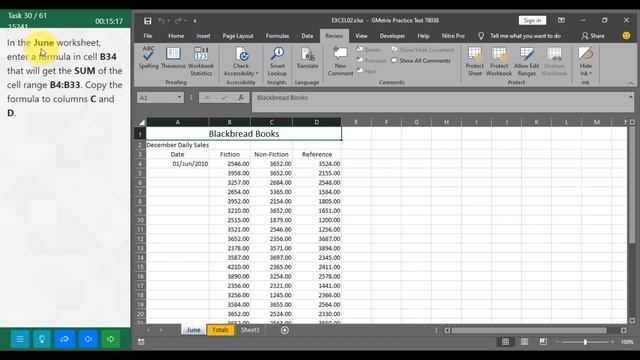Click the Redo arrow in title bar

click(x=178, y=20)
